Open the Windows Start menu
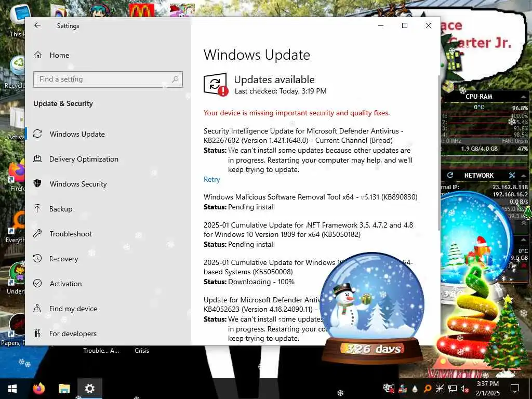This screenshot has width=532, height=399. click(x=12, y=389)
